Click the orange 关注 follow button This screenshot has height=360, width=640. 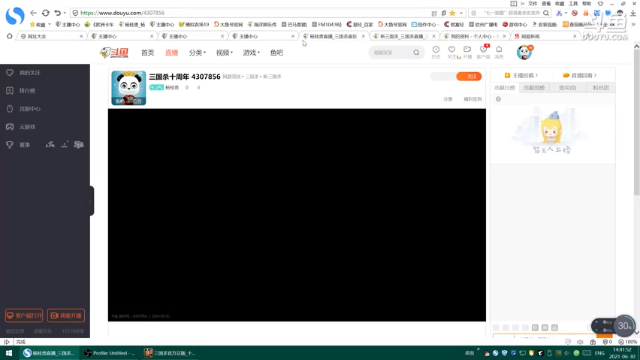(469, 76)
